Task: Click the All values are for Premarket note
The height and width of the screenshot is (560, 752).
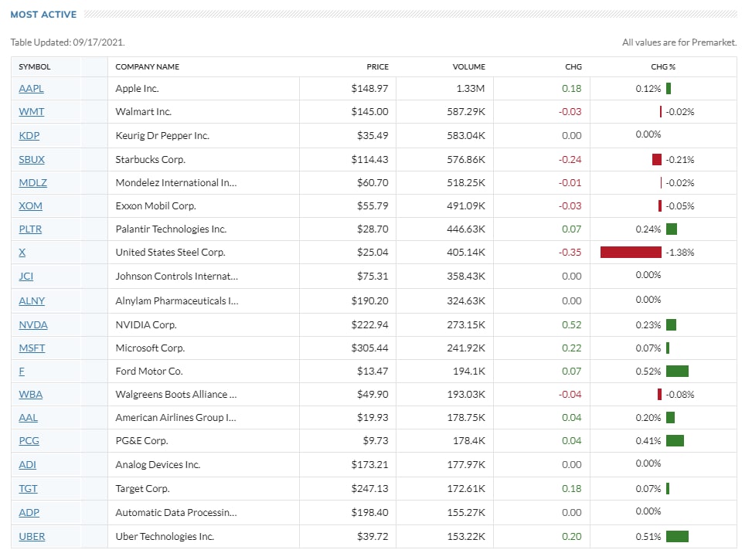Action: pyautogui.click(x=679, y=42)
